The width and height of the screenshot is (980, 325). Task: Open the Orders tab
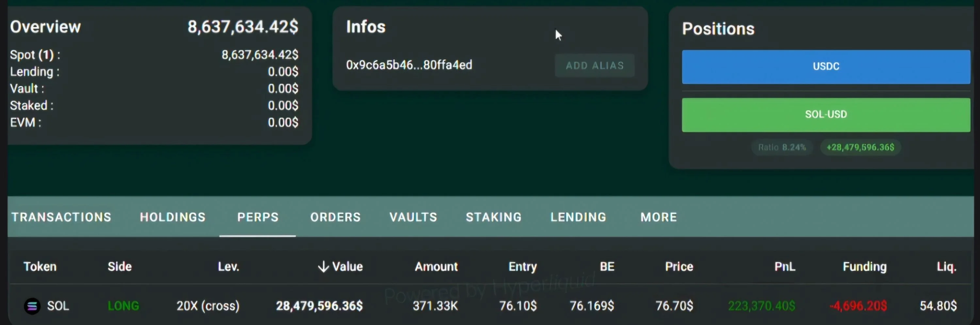click(335, 217)
